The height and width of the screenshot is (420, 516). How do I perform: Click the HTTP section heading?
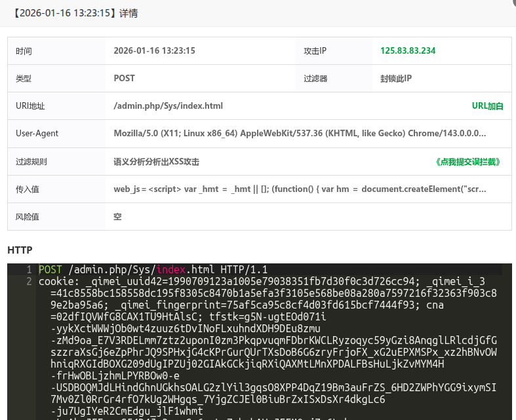click(x=20, y=250)
